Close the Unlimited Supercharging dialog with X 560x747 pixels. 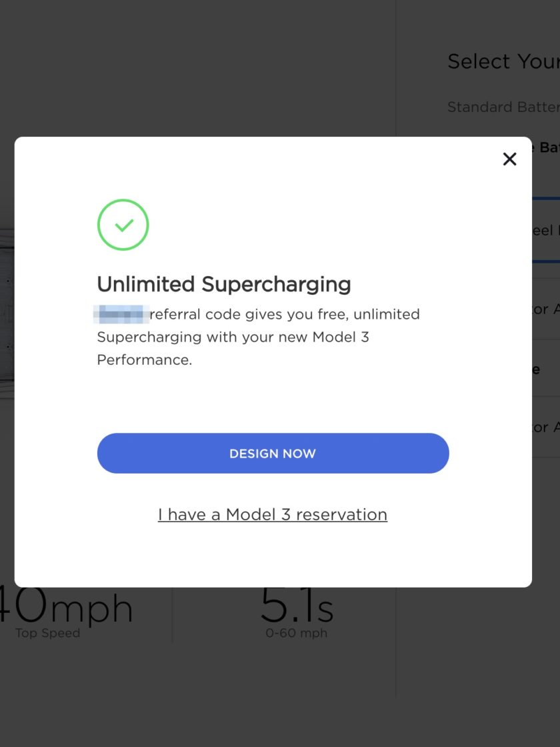[x=509, y=159]
